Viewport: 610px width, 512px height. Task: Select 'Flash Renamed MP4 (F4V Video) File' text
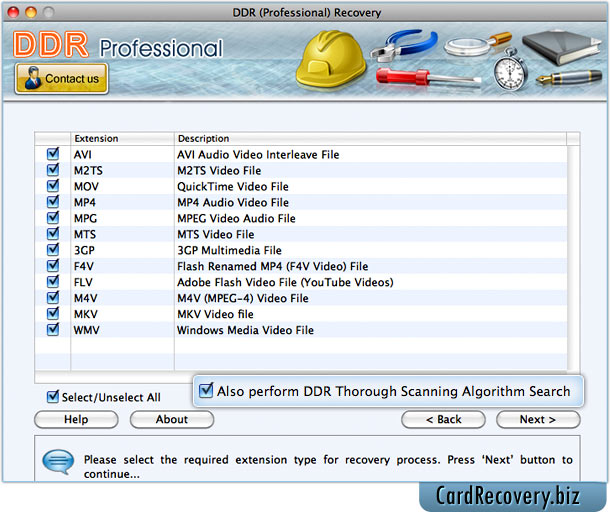point(272,267)
